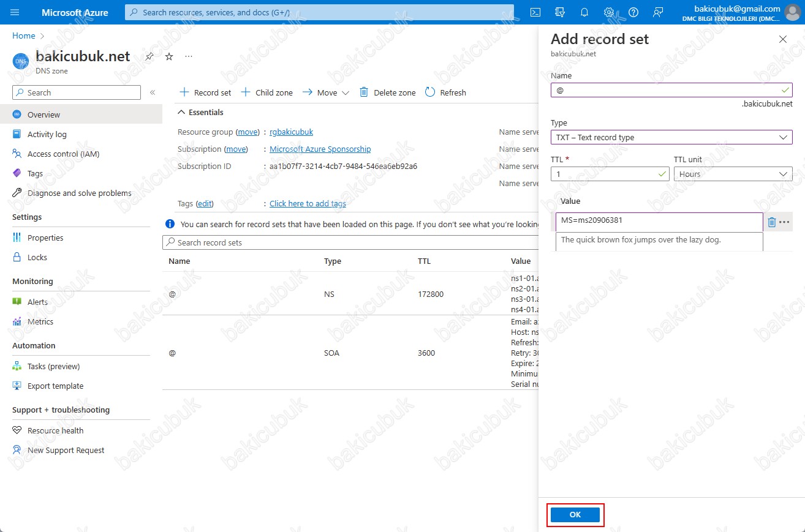Click edit link beside Tags
The width and height of the screenshot is (805, 532).
(x=205, y=203)
